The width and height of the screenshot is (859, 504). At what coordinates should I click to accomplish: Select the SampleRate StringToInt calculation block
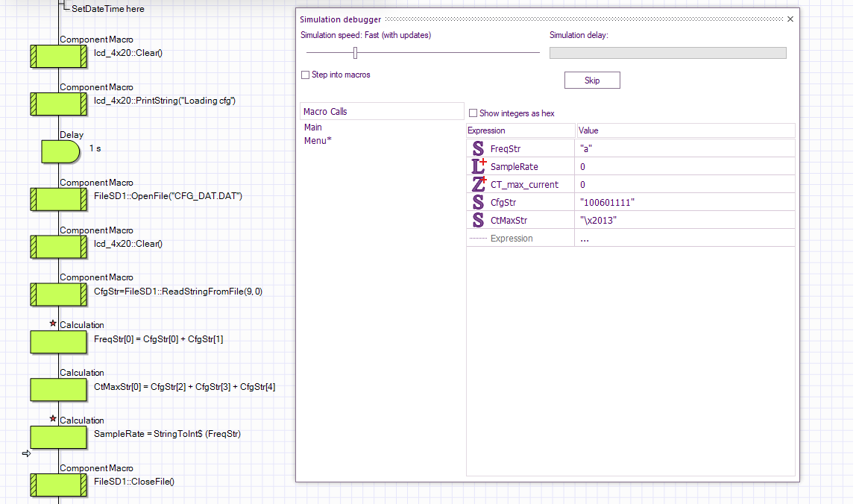(x=59, y=438)
